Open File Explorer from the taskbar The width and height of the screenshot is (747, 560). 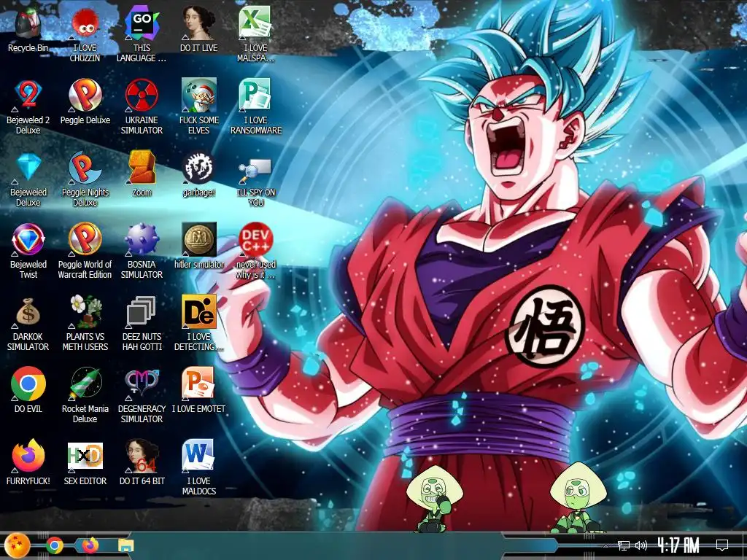pyautogui.click(x=126, y=545)
